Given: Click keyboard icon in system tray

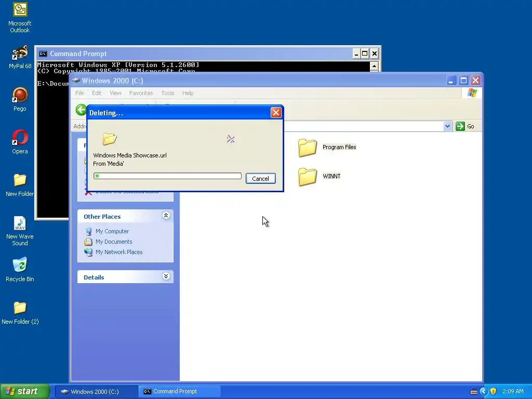Looking at the screenshot, I should click(x=474, y=392).
